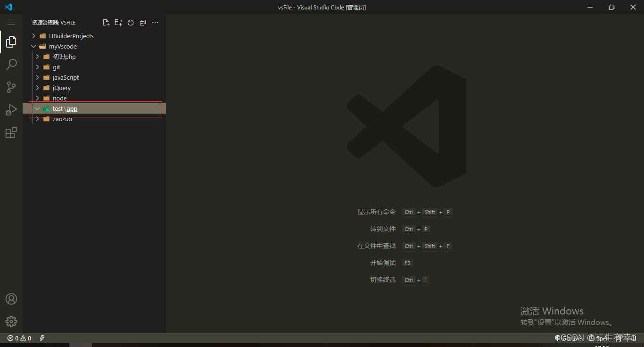
Task: Collapse the myVscode folder chevron
Action: click(x=33, y=46)
